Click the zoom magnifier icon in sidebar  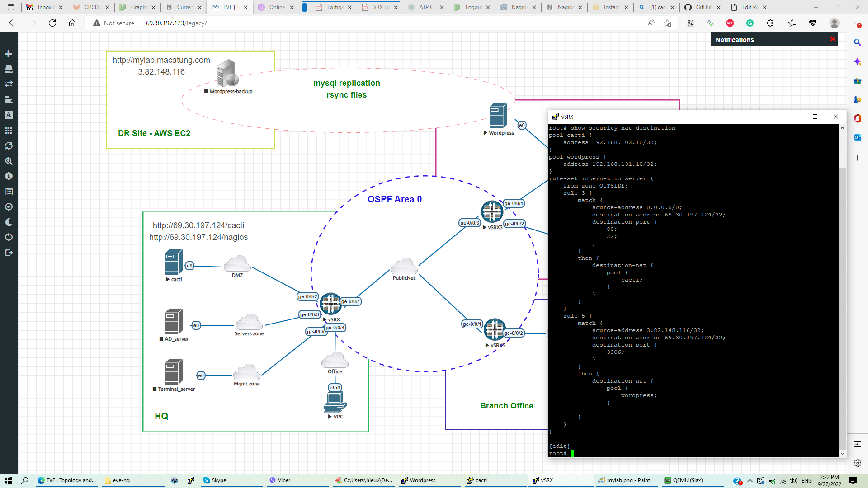pyautogui.click(x=9, y=161)
